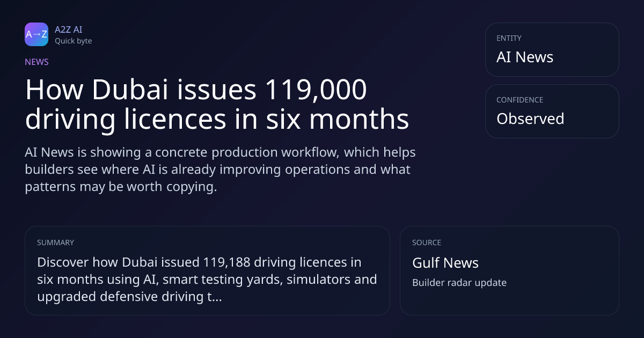This screenshot has width=644, height=338.
Task: Click the SUMMARY heading label
Action: click(55, 243)
